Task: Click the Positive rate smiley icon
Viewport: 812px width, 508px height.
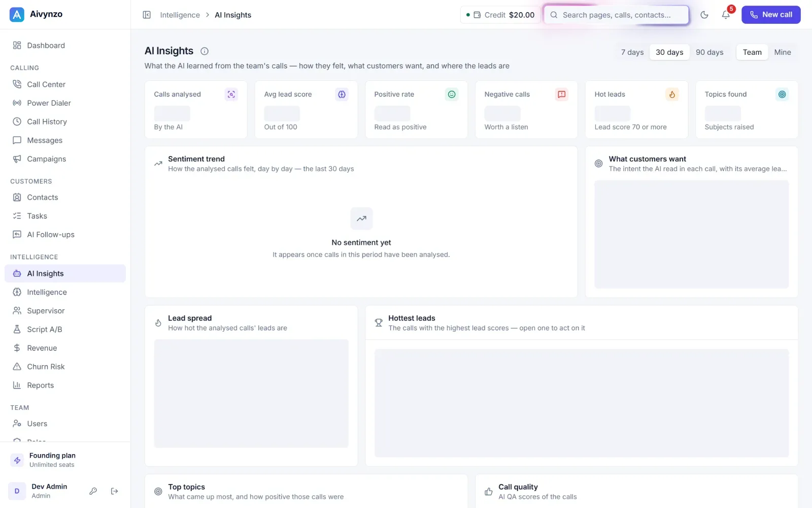Action: [452, 94]
